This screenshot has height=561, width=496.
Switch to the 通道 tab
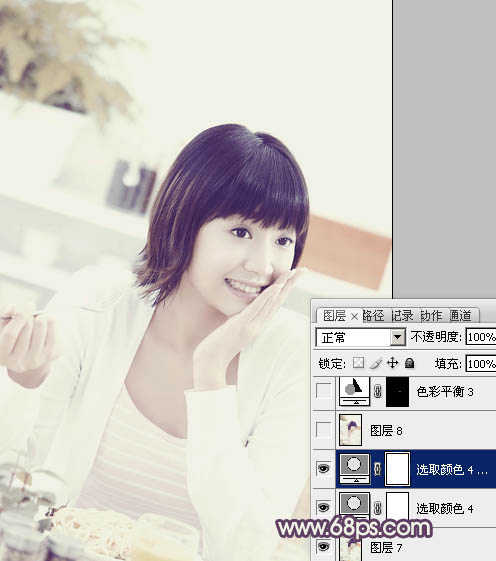[461, 316]
